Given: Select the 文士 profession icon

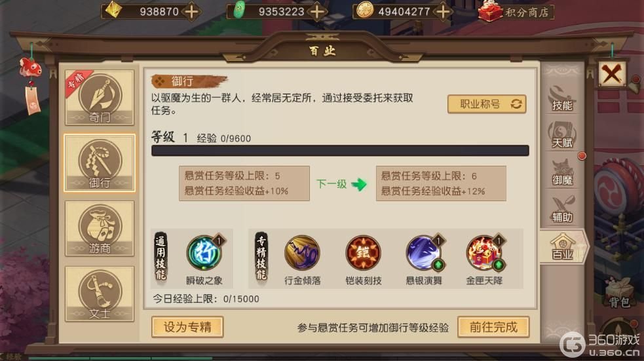Looking at the screenshot, I should (x=100, y=294).
